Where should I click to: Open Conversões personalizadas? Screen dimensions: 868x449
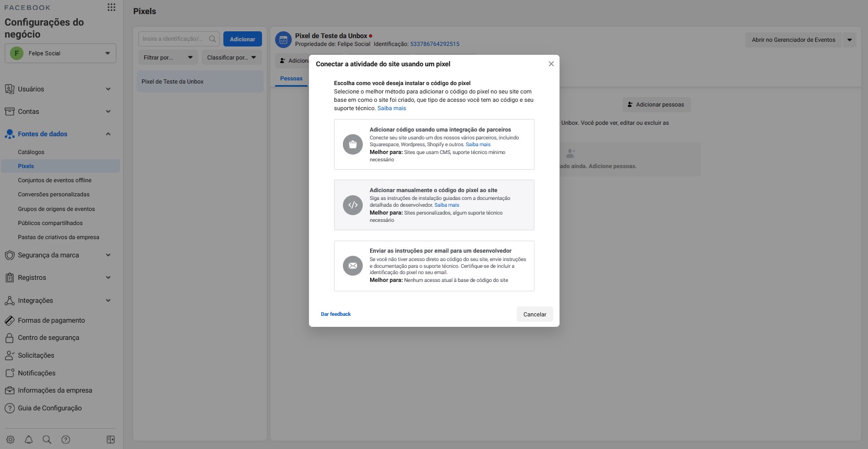[x=54, y=194]
